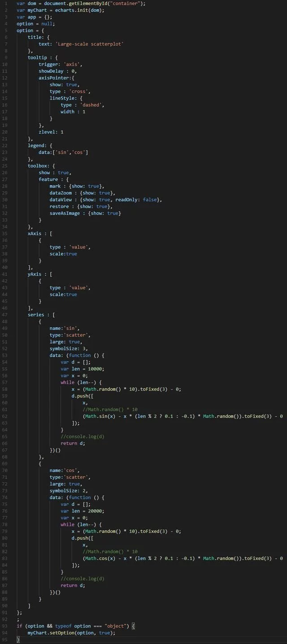The width and height of the screenshot is (287, 644).
Task: Click line number 47 in the gutter
Action: pyautogui.click(x=5, y=315)
